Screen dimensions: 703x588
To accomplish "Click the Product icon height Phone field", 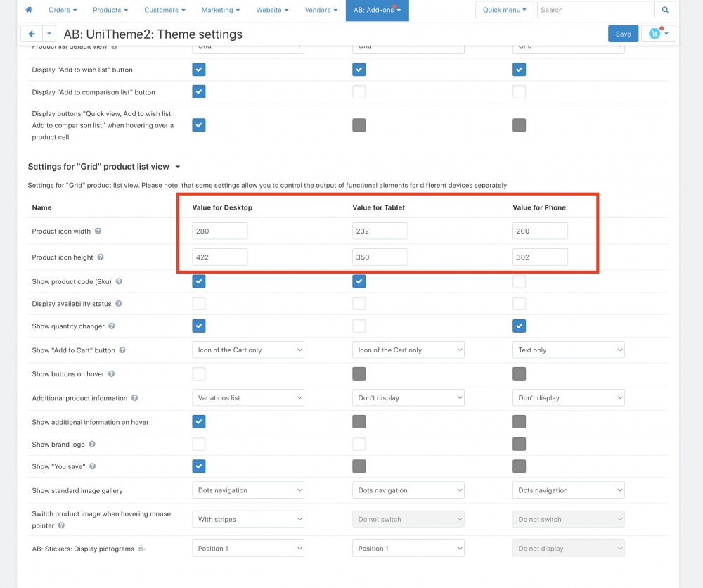I will pos(540,257).
